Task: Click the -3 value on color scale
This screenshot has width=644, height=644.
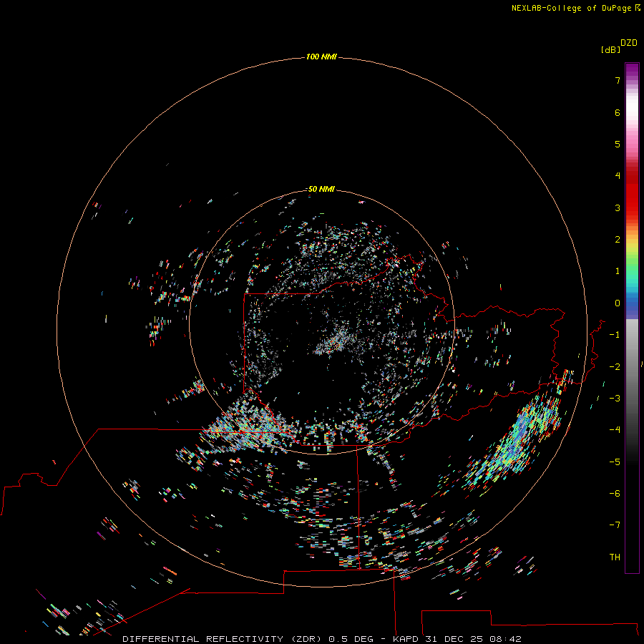Action: click(615, 399)
